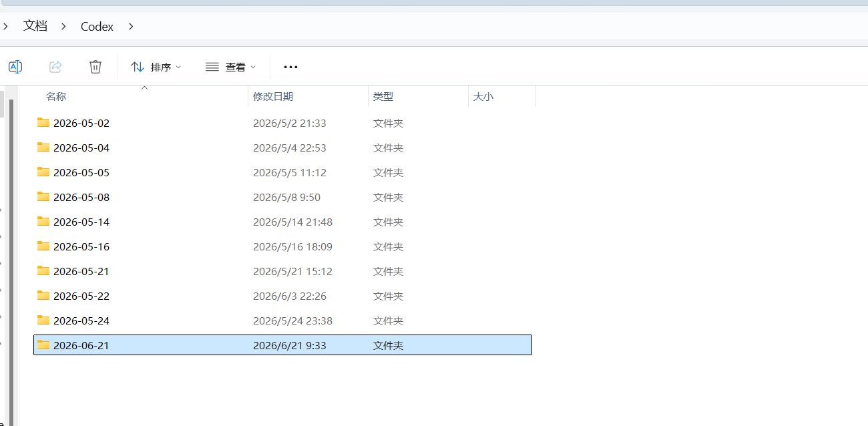Select folder name 2026-05-02

tap(81, 124)
